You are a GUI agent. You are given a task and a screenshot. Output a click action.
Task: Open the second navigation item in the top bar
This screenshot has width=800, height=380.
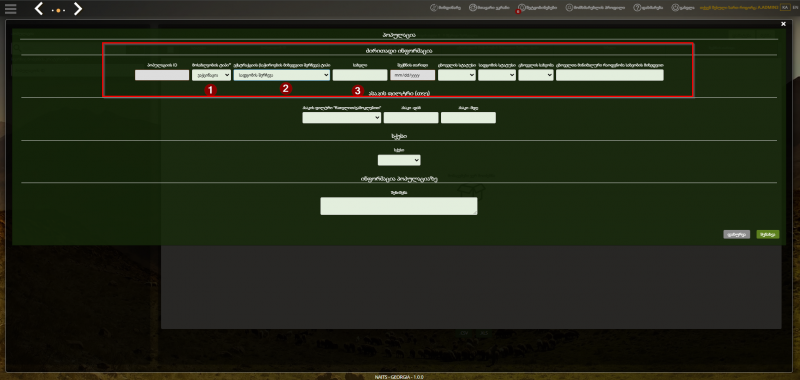[x=489, y=8]
